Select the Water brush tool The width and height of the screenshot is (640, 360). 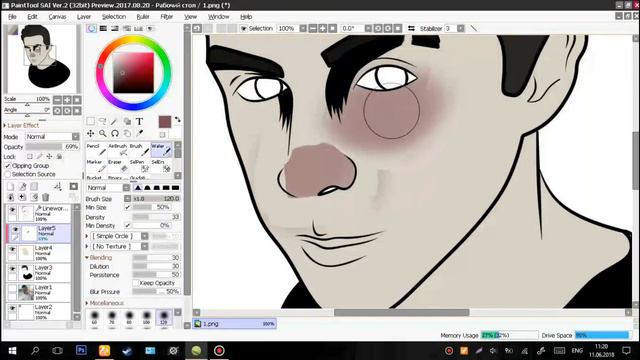161,150
